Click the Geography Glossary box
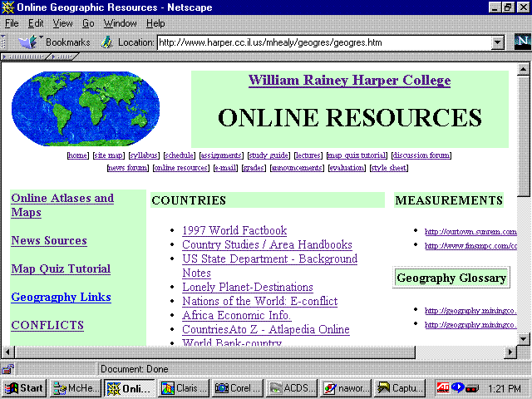The height and width of the screenshot is (399, 532). (x=451, y=278)
